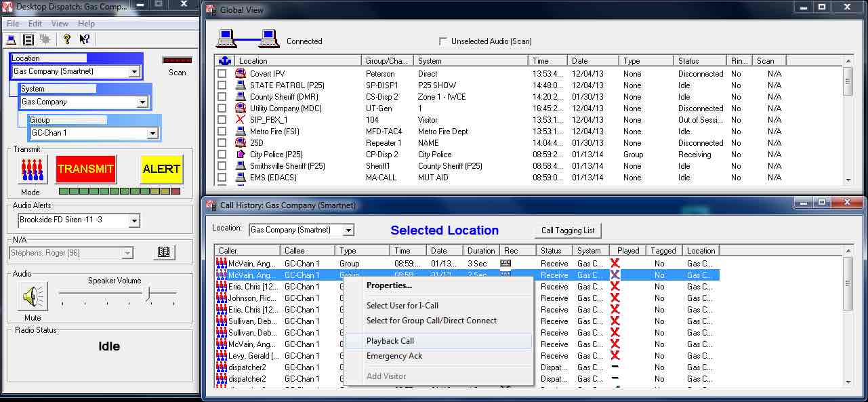Click the list view toolbar icon
The image size is (868, 402).
click(x=28, y=39)
